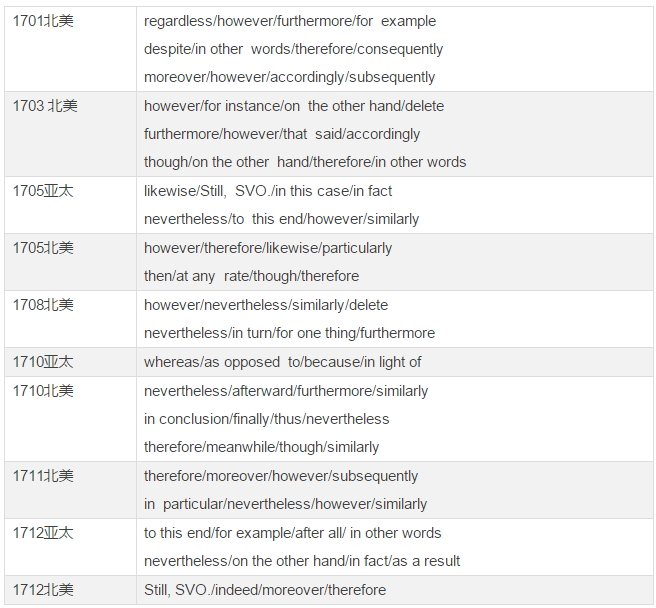
Task: Click the 1701北美 row label
Action: (x=43, y=21)
